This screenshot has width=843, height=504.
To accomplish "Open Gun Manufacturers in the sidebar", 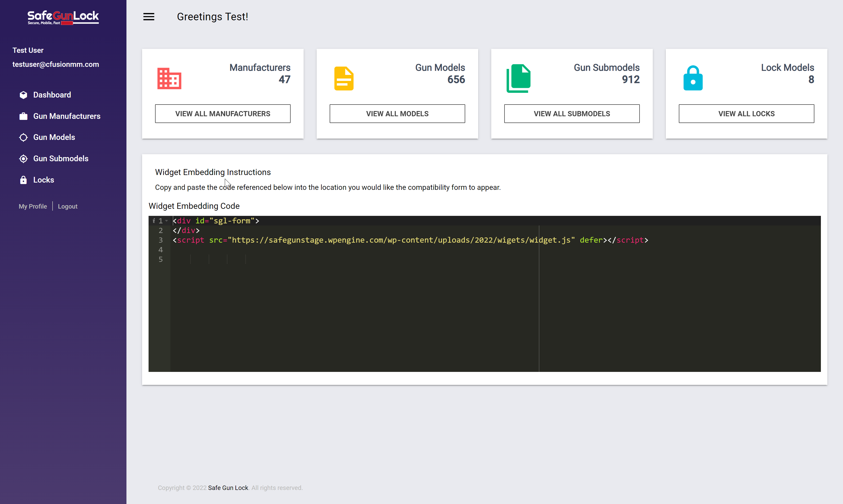I will coord(67,116).
